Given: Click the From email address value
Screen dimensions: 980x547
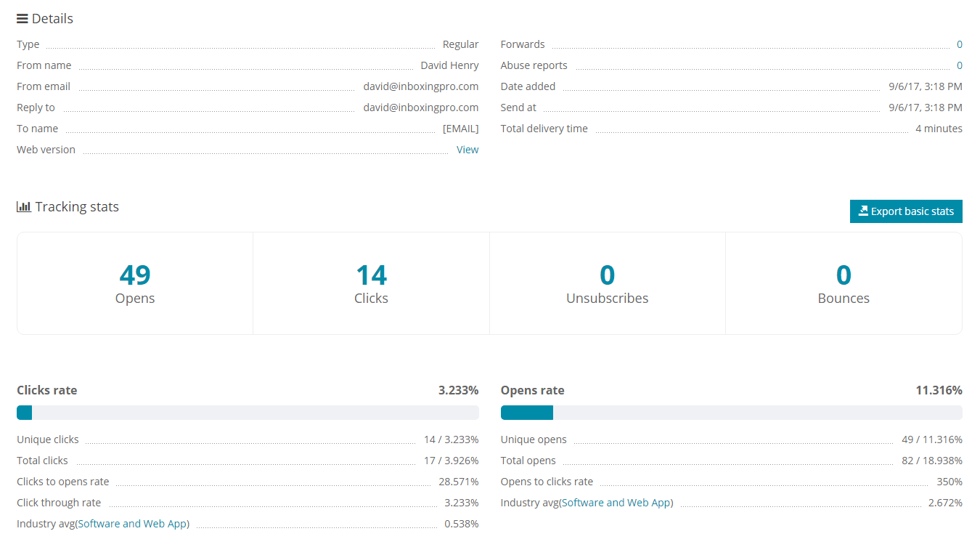Looking at the screenshot, I should coord(420,86).
